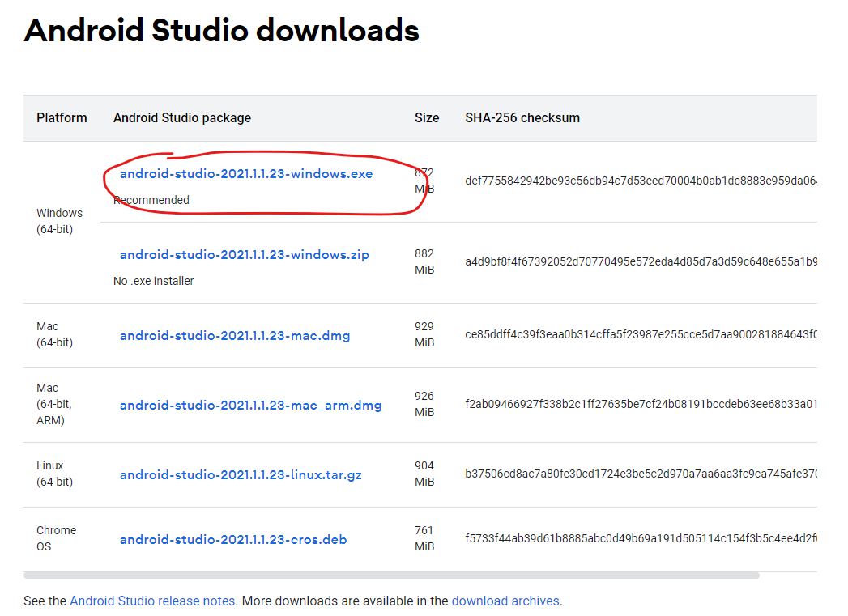Image resolution: width=848 pixels, height=616 pixels.
Task: Click the 'Android Studio downloads' heading
Action: click(x=222, y=30)
